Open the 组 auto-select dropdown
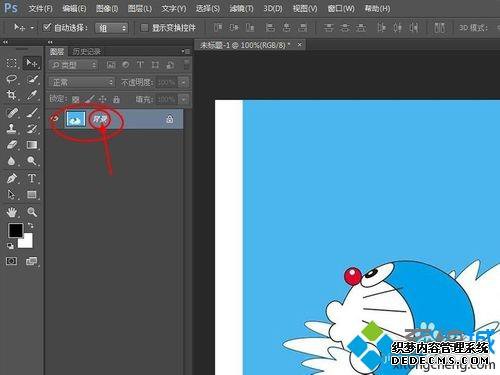The image size is (500, 375). [x=112, y=28]
